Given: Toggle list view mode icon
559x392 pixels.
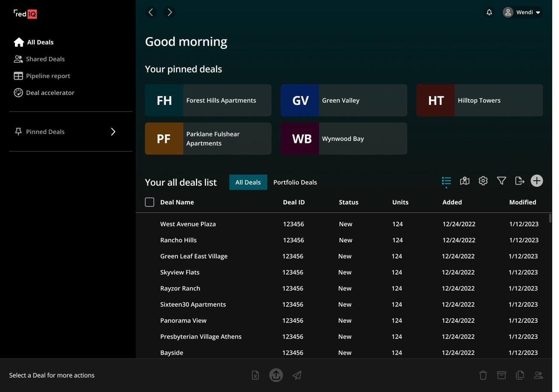Looking at the screenshot, I should coord(446,181).
